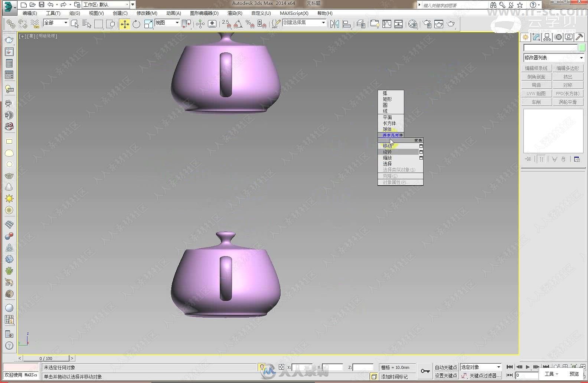Open the 修改器(M) menu
This screenshot has width=588, height=383.
[147, 13]
